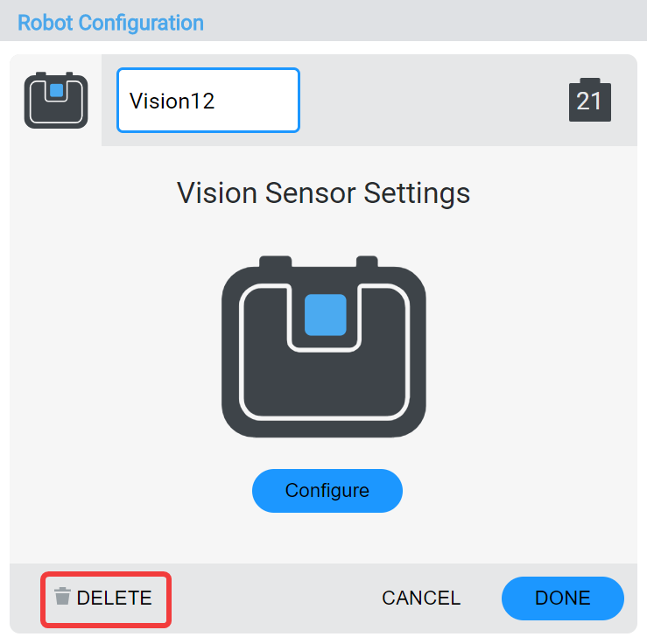Remove the sensor with the DELETE button
Image resolution: width=647 pixels, height=644 pixels.
pos(106,598)
